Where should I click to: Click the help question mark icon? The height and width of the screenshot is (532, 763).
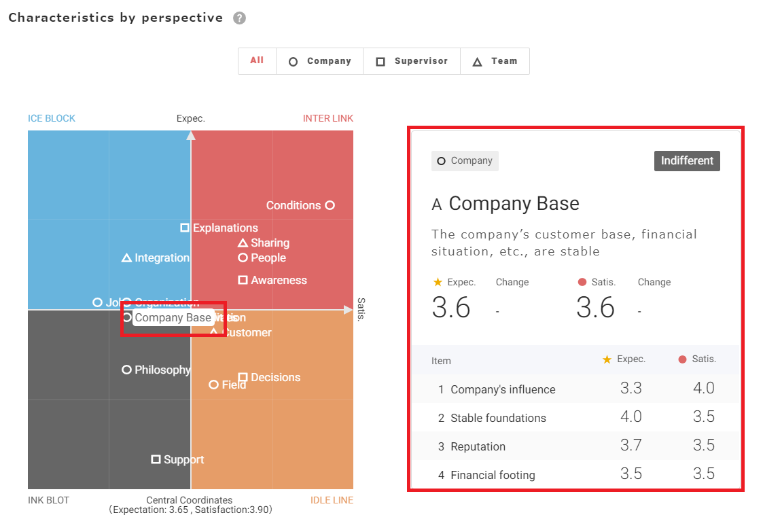[x=239, y=18]
